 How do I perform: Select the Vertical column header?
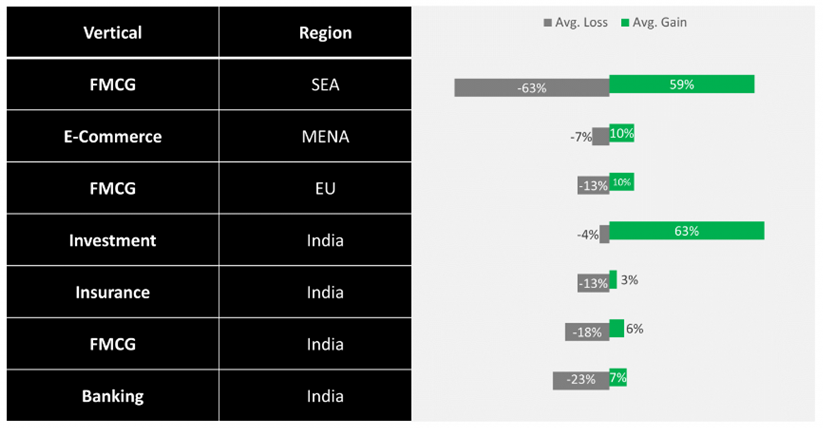click(x=112, y=33)
